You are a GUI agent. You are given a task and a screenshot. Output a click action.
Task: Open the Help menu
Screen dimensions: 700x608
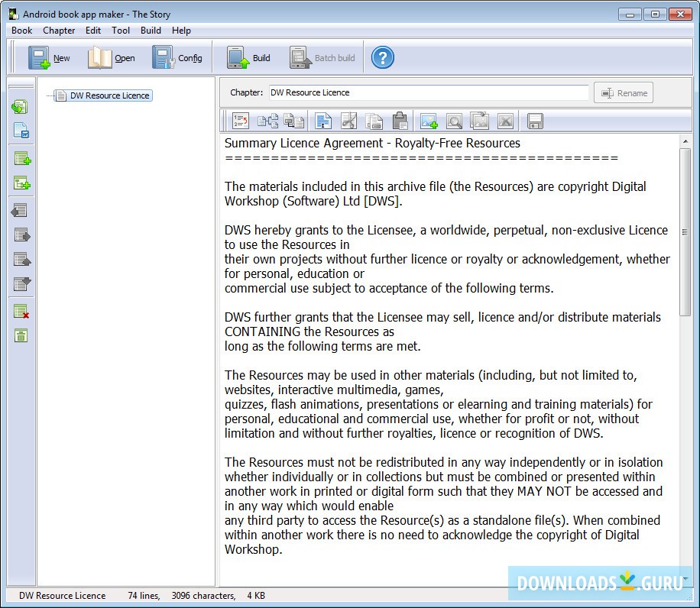[181, 31]
